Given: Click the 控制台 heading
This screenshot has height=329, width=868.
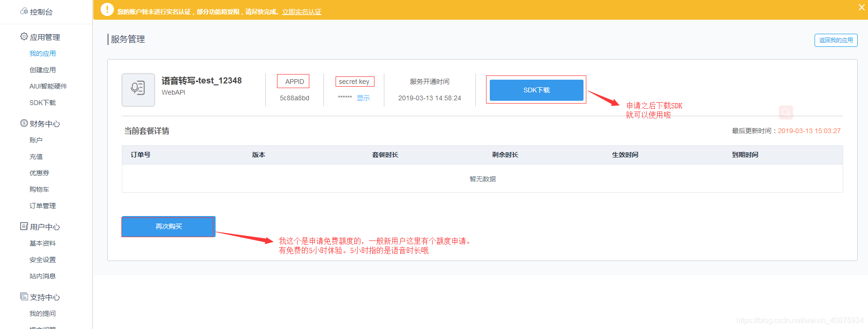Looking at the screenshot, I should pyautogui.click(x=41, y=12).
